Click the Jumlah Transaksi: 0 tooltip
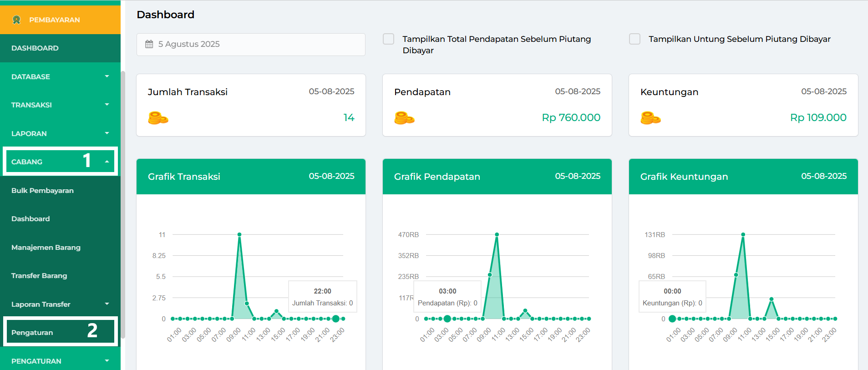Viewport: 868px width, 370px height. pos(322,297)
